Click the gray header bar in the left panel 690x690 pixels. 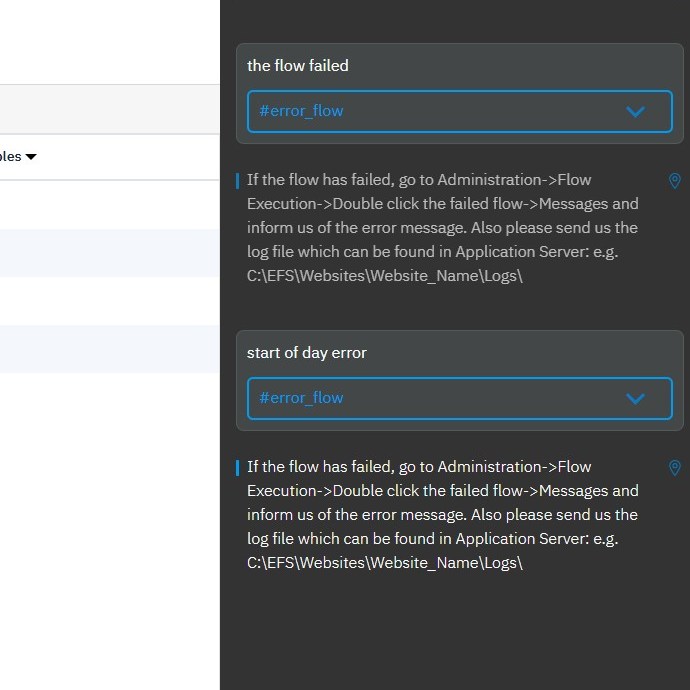(109, 109)
